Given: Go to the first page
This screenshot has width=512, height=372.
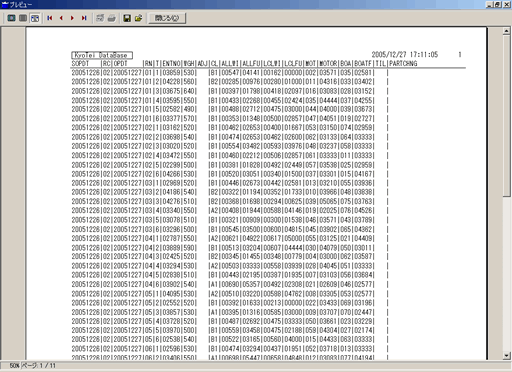Looking at the screenshot, I should [50, 18].
